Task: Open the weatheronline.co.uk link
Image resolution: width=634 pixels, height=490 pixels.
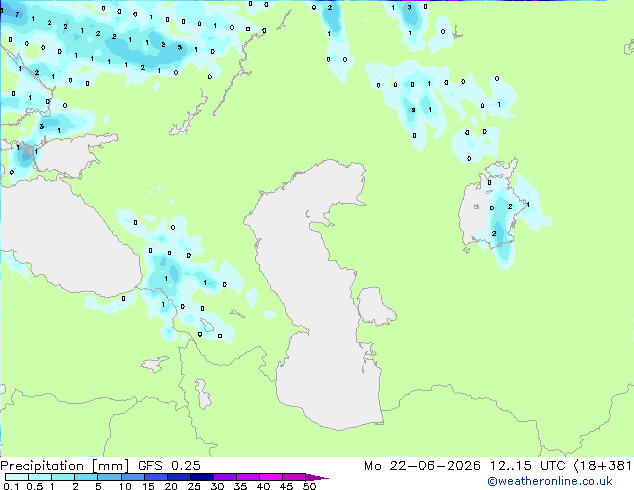Action: coord(550,481)
